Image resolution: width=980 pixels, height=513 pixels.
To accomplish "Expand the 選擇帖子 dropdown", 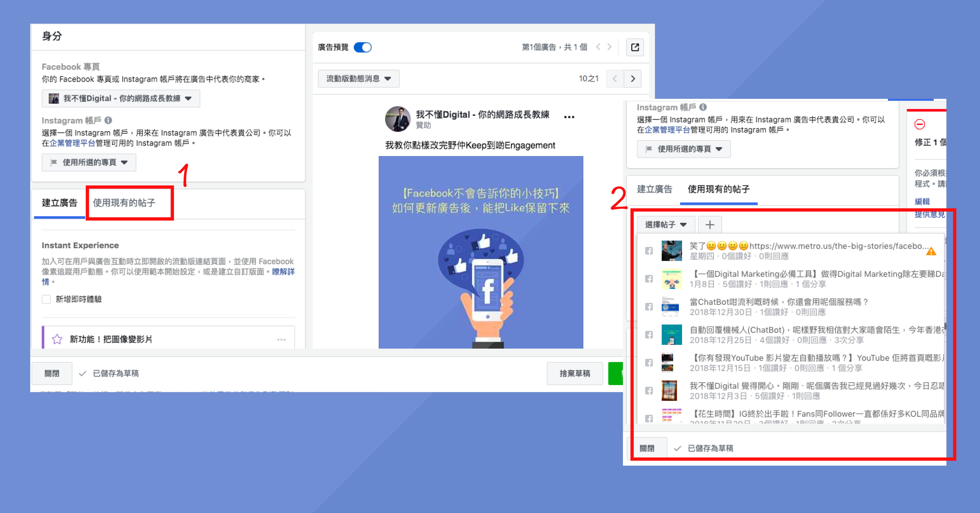I will pyautogui.click(x=666, y=225).
